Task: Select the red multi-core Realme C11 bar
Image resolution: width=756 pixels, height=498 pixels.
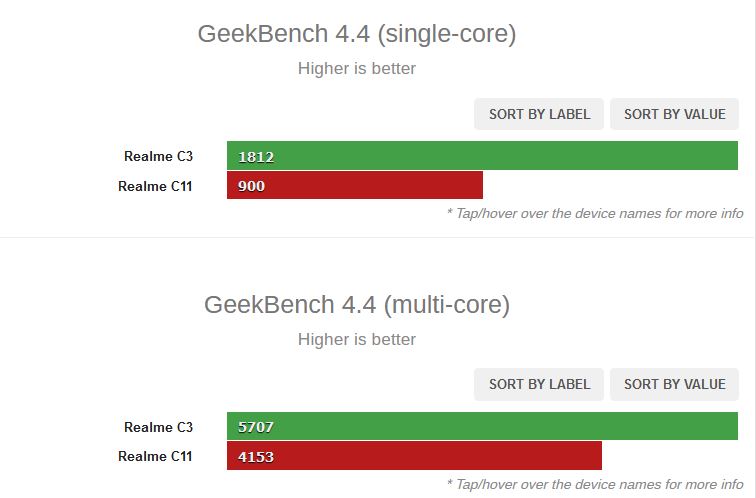Action: tap(414, 456)
